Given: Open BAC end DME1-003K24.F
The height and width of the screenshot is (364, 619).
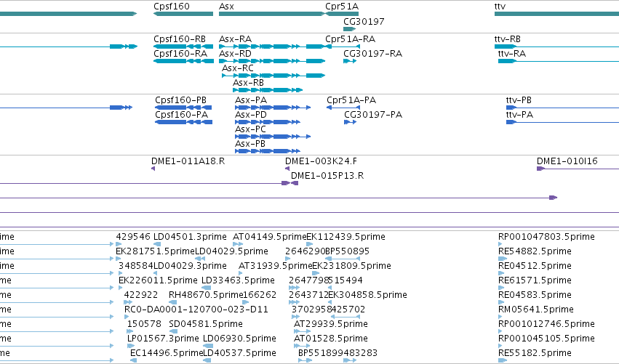Looking at the screenshot, I should pyautogui.click(x=321, y=161).
